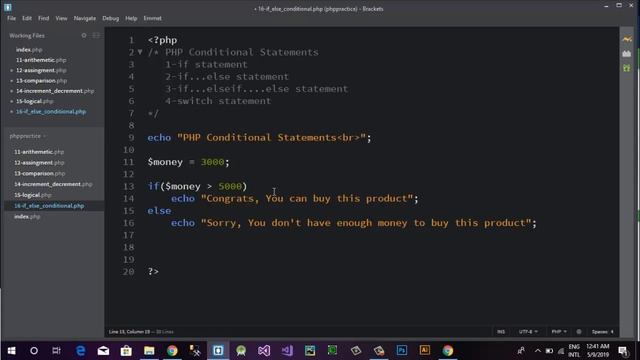Viewport: 640px width, 360px height.
Task: Click the closing ?> tag on line 20
Action: click(x=153, y=271)
